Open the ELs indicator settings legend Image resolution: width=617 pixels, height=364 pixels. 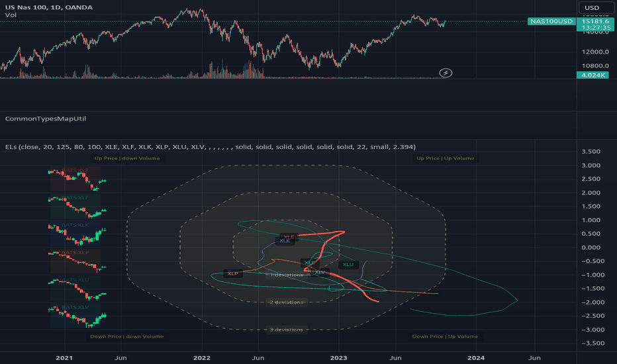click(x=210, y=147)
